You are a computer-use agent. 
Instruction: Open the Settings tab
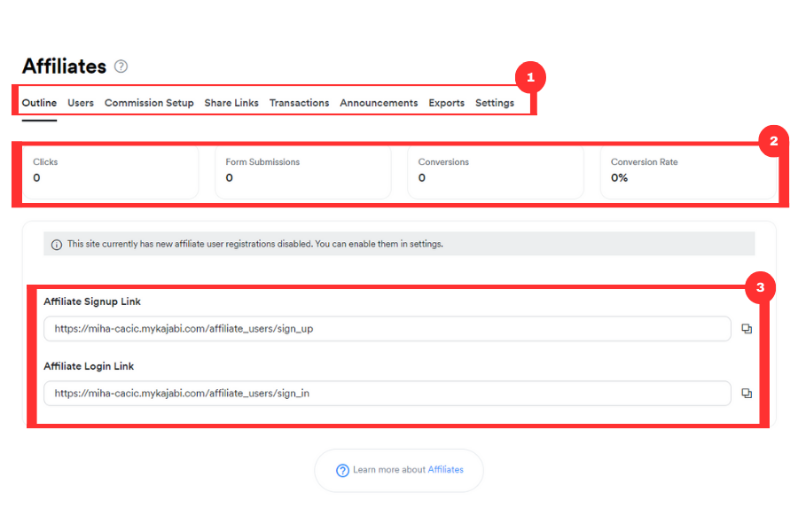(495, 103)
